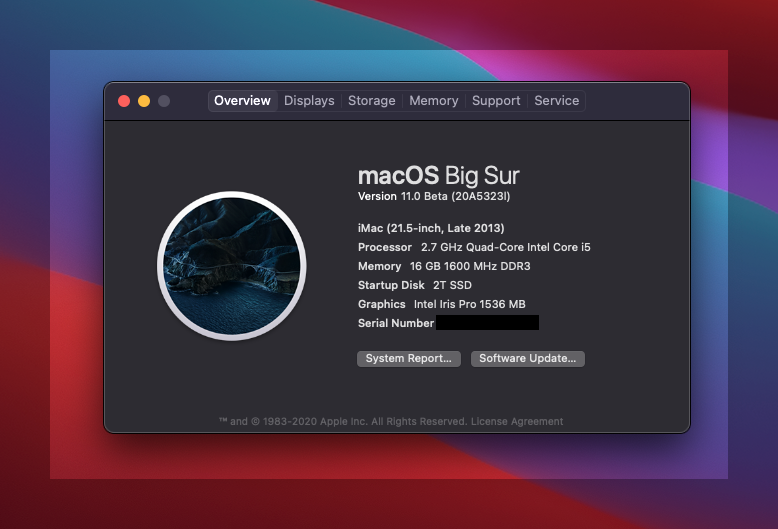Click the 'Memory' label in the spec list
Screen dimensions: 778x529
tap(380, 266)
